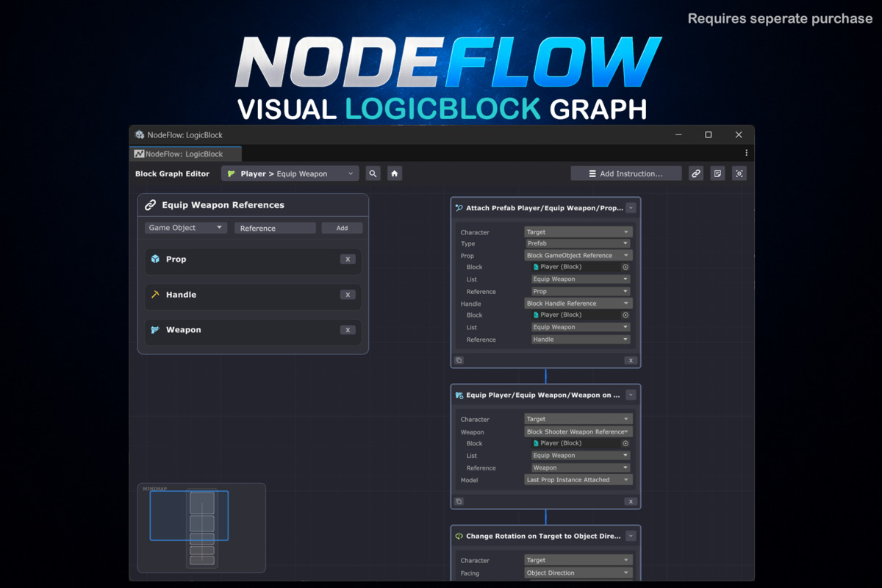882x588 pixels.
Task: Open the Reference dropdown showing Handle
Action: coord(581,339)
